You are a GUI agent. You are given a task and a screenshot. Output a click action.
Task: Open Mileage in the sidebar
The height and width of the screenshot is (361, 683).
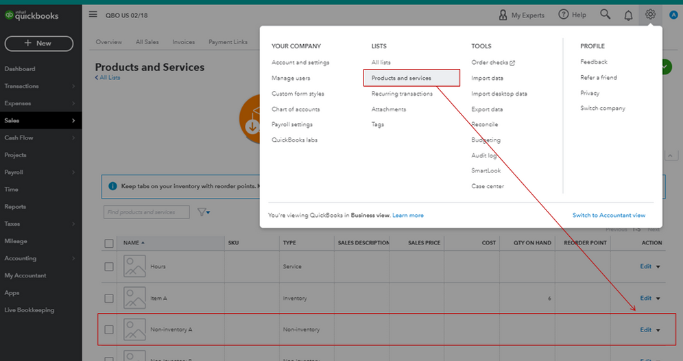(16, 241)
